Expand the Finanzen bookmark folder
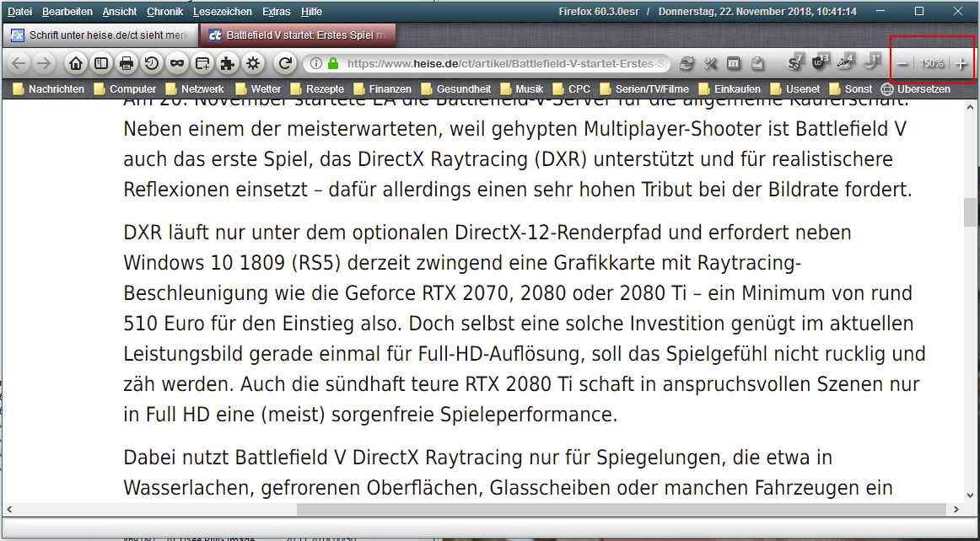Screen dimensions: 980x541 pyautogui.click(x=383, y=89)
